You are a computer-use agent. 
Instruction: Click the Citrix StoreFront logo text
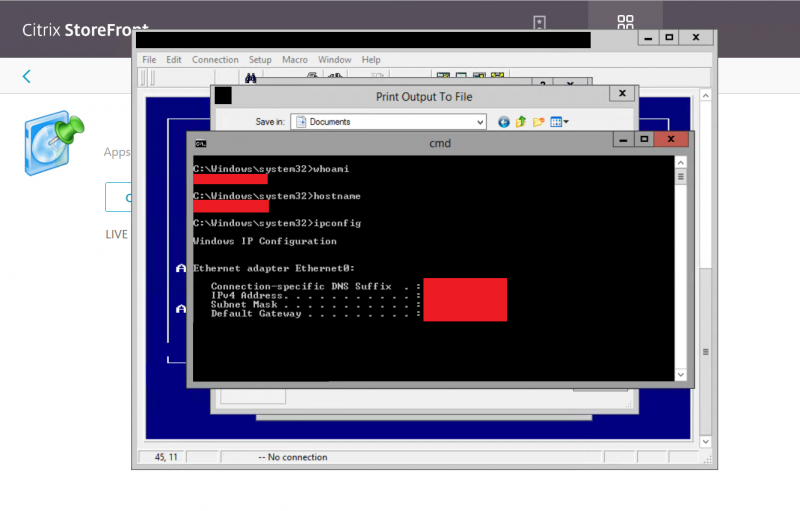coord(85,30)
